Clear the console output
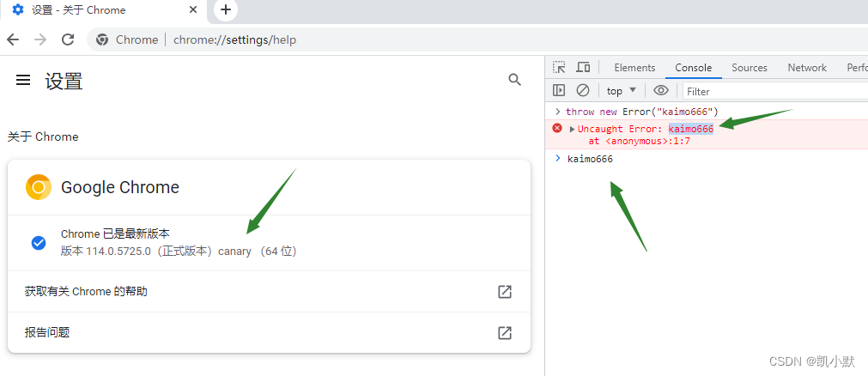This screenshot has width=868, height=376. (x=583, y=90)
